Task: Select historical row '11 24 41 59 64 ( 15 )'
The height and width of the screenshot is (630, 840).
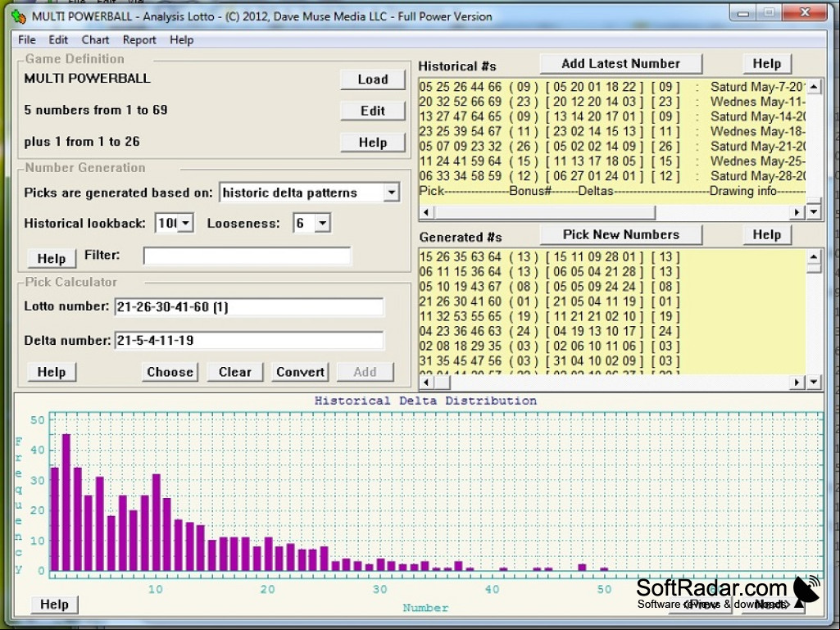Action: (x=612, y=161)
